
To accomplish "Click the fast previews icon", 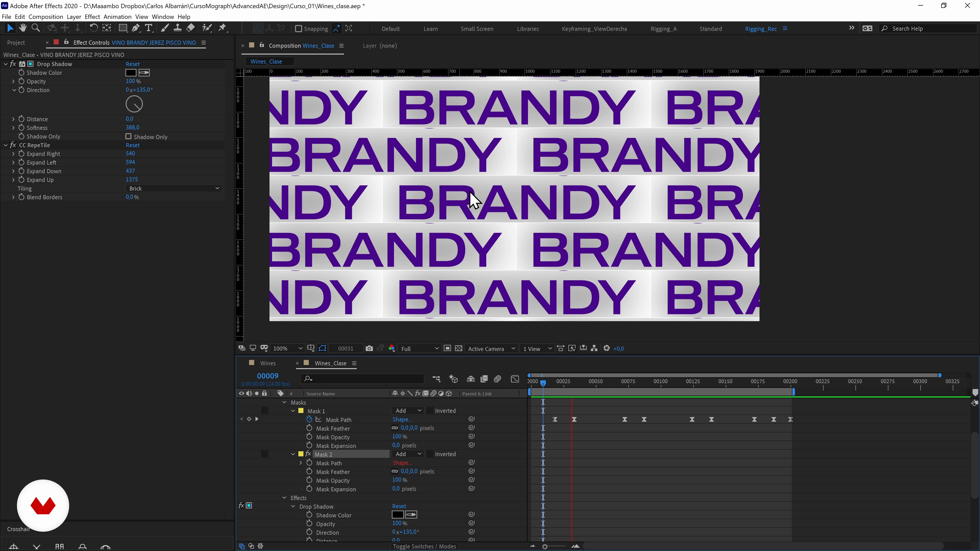I will 572,348.
